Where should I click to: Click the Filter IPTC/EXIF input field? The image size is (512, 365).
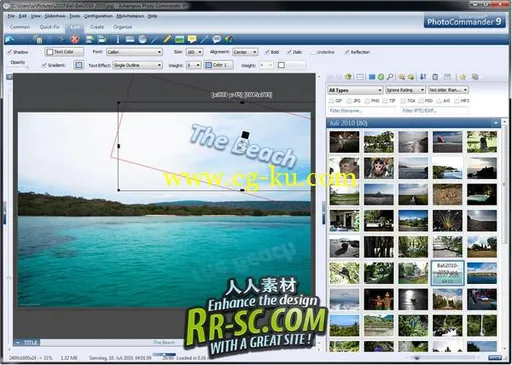[x=435, y=110]
